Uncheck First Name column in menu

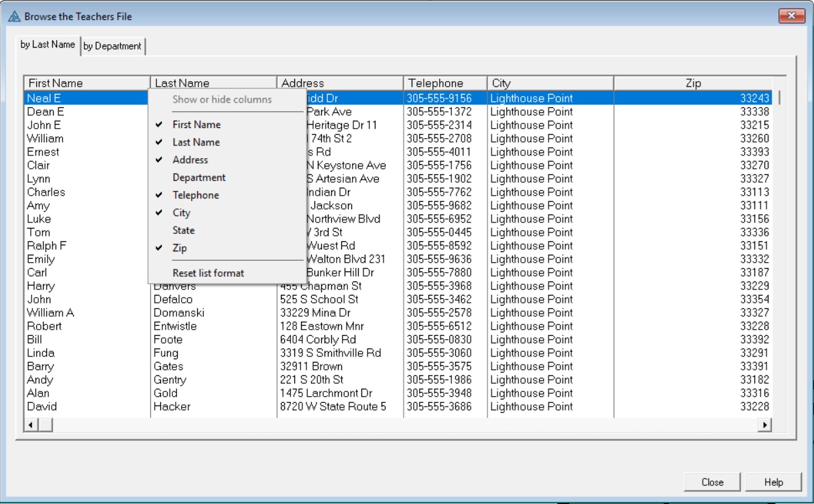[196, 125]
